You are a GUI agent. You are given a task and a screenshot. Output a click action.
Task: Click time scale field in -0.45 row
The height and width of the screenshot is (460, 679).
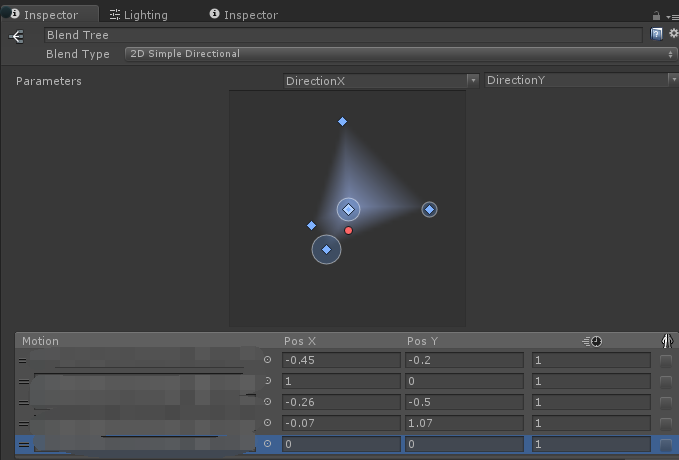(591, 360)
